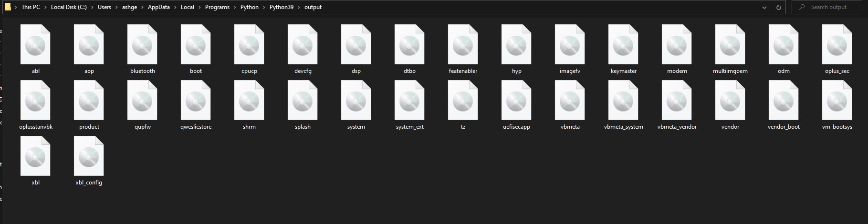
Task: Click output breadcrumb segment
Action: (x=313, y=7)
